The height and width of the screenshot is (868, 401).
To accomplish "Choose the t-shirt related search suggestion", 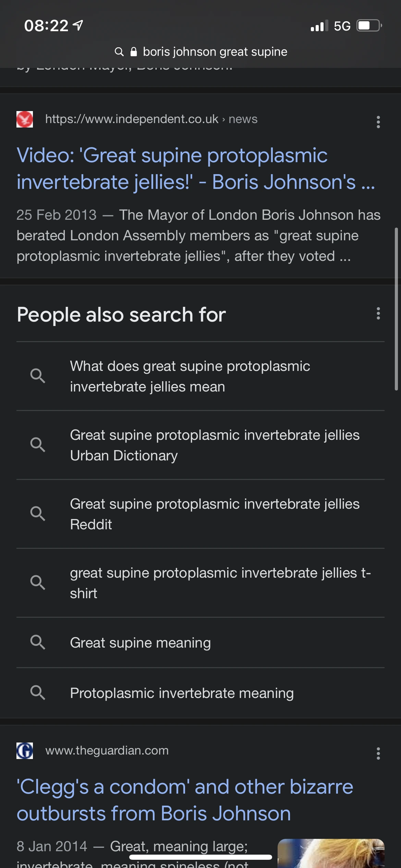I will (220, 583).
